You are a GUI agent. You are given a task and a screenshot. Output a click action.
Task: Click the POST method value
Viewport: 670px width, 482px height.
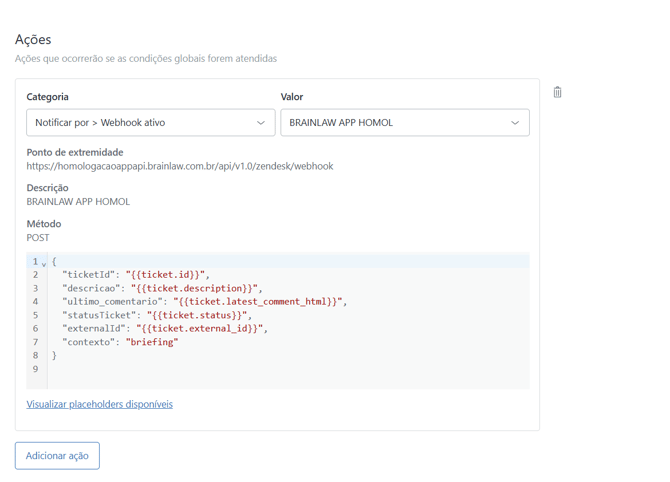pyautogui.click(x=38, y=238)
